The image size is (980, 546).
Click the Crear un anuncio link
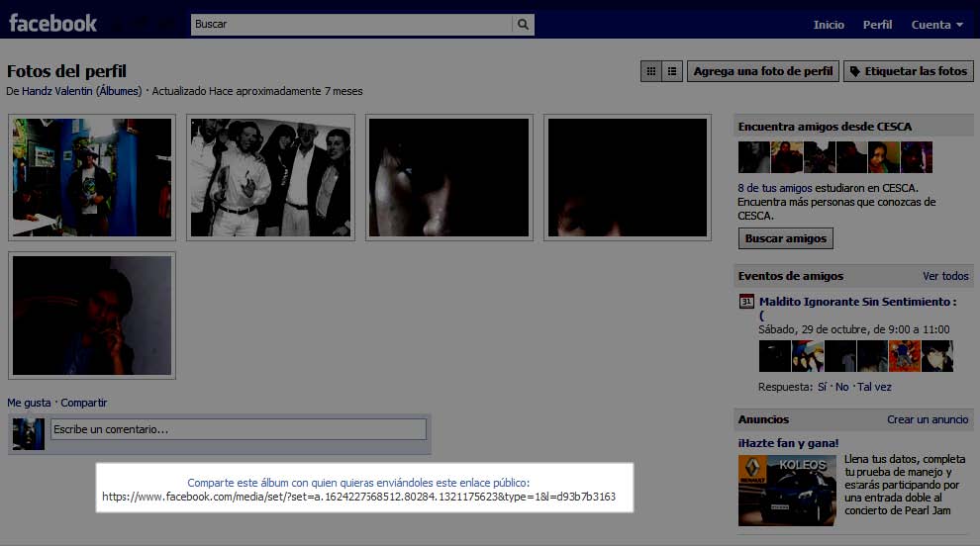[928, 419]
